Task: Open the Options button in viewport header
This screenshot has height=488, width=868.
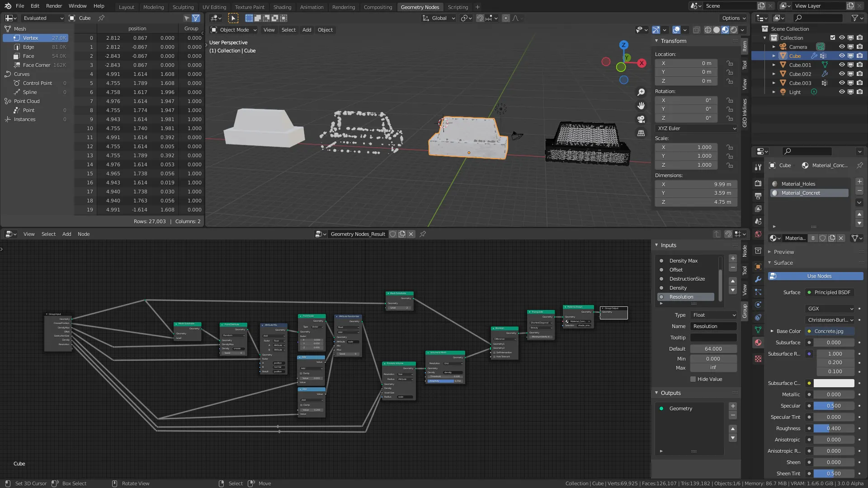Action: 733,18
